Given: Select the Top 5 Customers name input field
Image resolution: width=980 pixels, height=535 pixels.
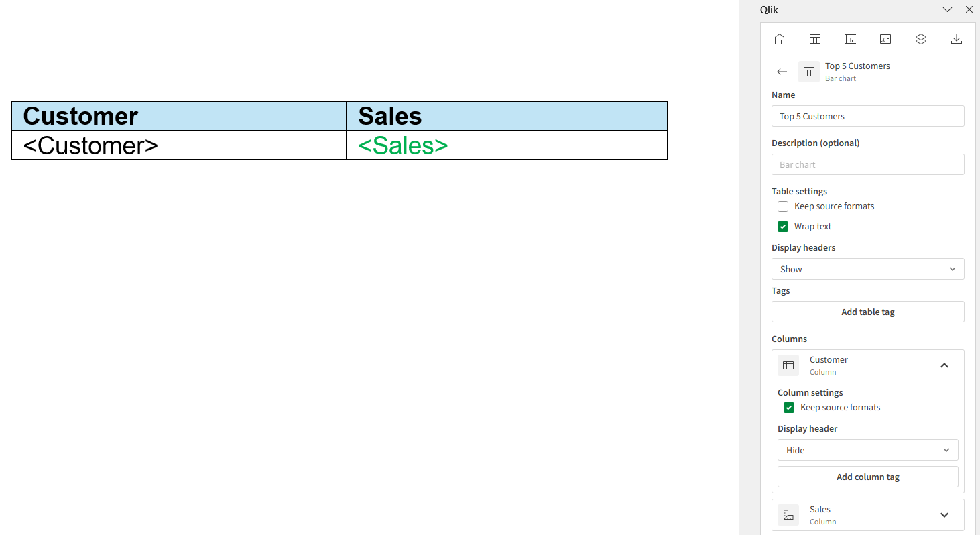Looking at the screenshot, I should pyautogui.click(x=867, y=115).
